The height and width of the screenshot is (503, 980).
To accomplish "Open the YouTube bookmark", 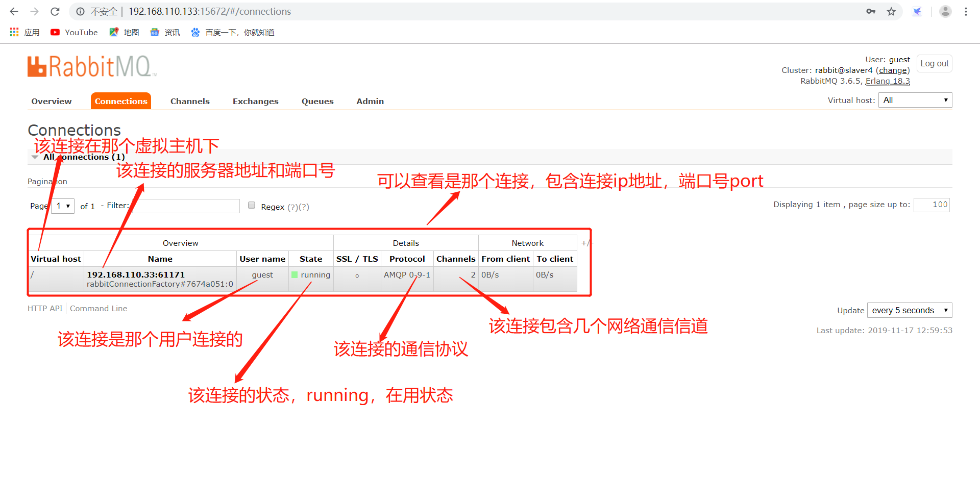I will point(74,32).
